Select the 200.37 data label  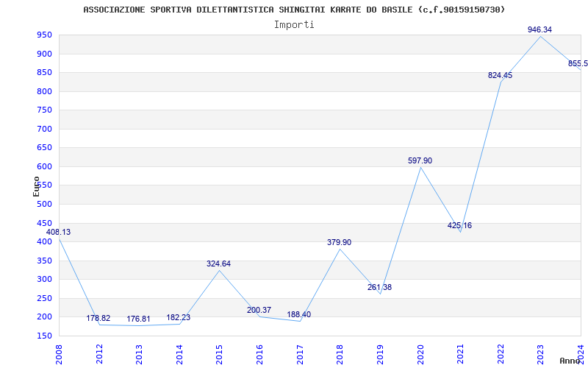[259, 310]
